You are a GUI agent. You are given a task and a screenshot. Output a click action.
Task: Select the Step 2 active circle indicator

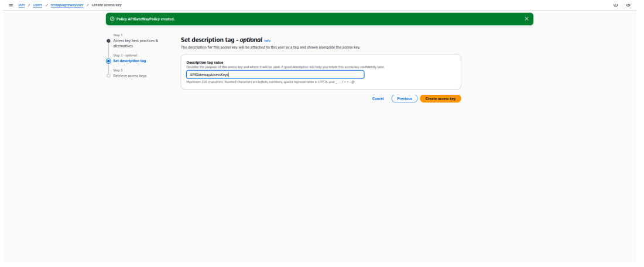pyautogui.click(x=108, y=60)
